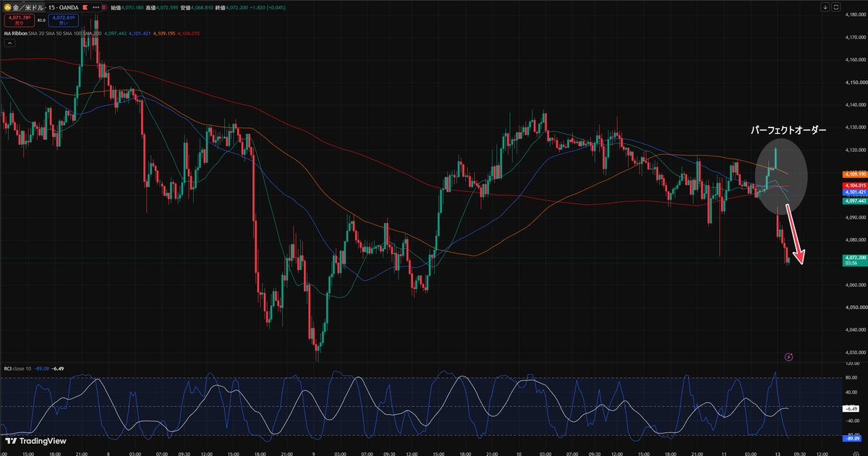Click the 4,180.000 price scale label
Viewport: 868px width, 456px height.
856,16
